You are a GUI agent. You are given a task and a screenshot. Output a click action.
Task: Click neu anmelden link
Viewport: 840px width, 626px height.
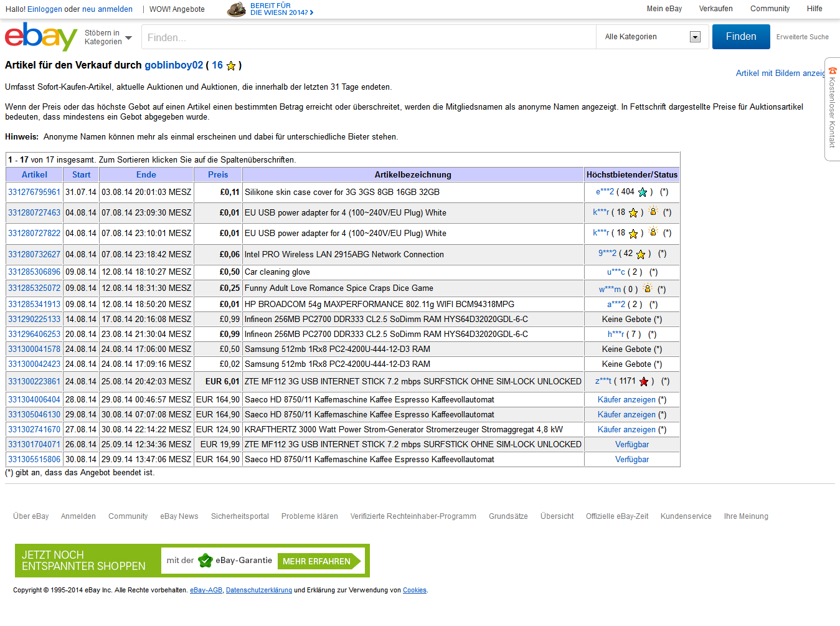click(x=107, y=9)
